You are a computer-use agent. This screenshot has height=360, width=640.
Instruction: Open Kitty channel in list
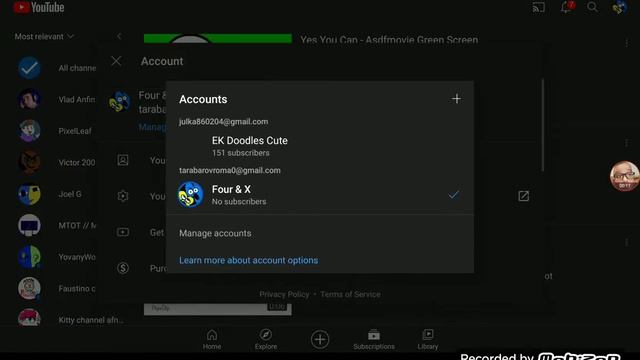click(70, 319)
